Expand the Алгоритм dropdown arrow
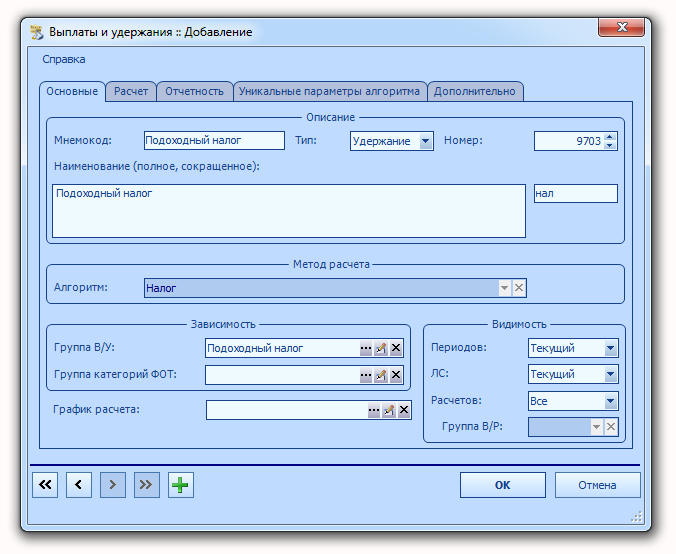The height and width of the screenshot is (554, 676). pos(504,288)
